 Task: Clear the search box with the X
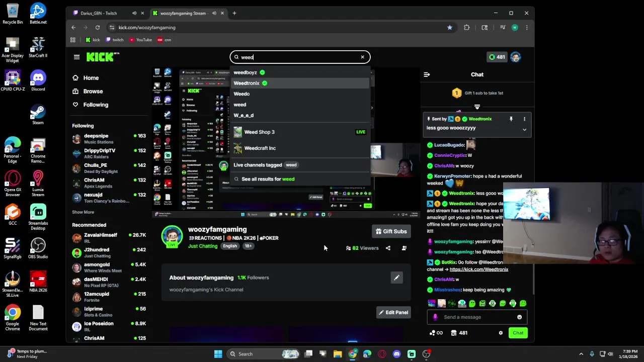[362, 57]
